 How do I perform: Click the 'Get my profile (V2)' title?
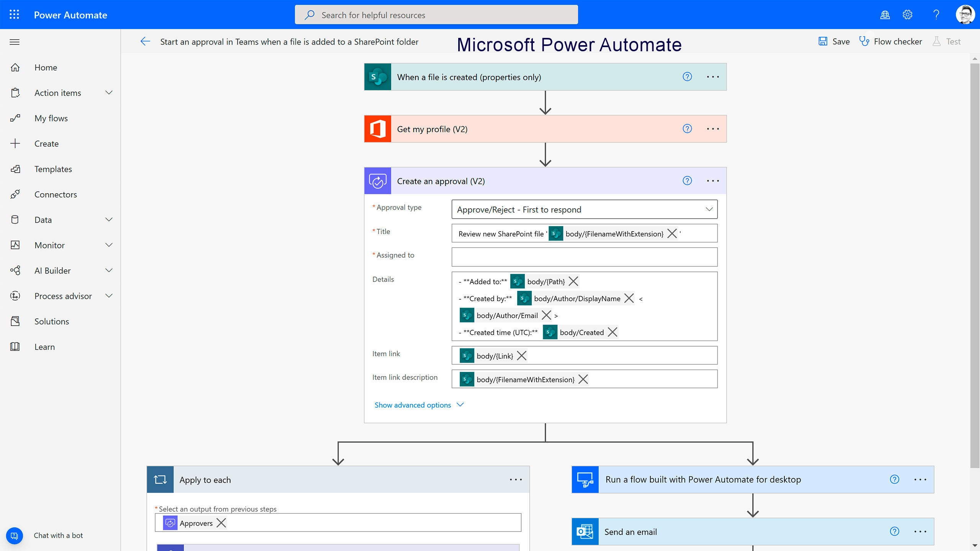click(x=432, y=129)
